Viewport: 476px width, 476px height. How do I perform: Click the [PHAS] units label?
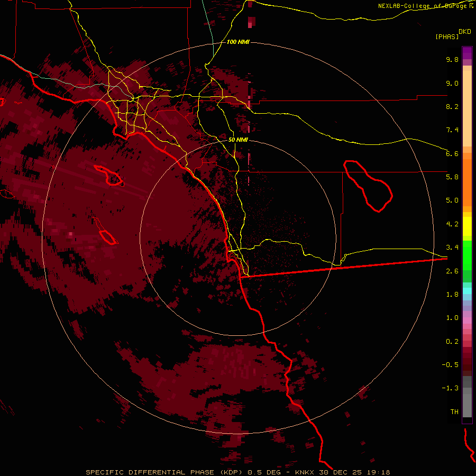[x=447, y=37]
